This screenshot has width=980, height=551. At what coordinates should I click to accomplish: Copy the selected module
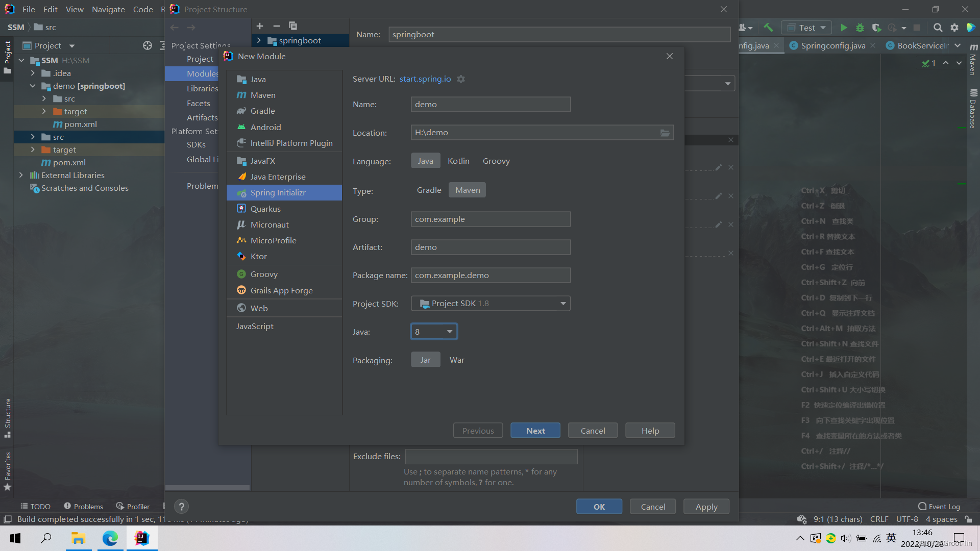click(293, 26)
